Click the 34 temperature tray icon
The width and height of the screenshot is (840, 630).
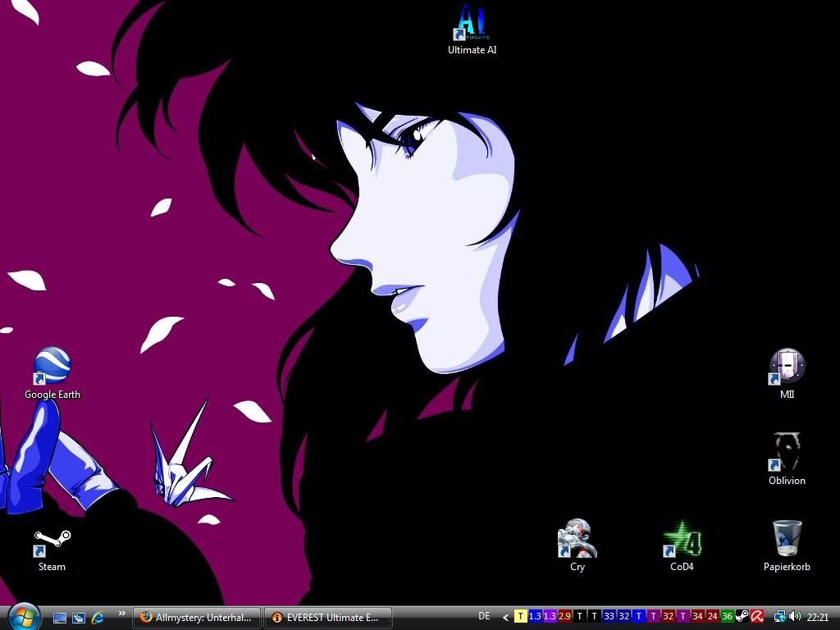(x=697, y=617)
